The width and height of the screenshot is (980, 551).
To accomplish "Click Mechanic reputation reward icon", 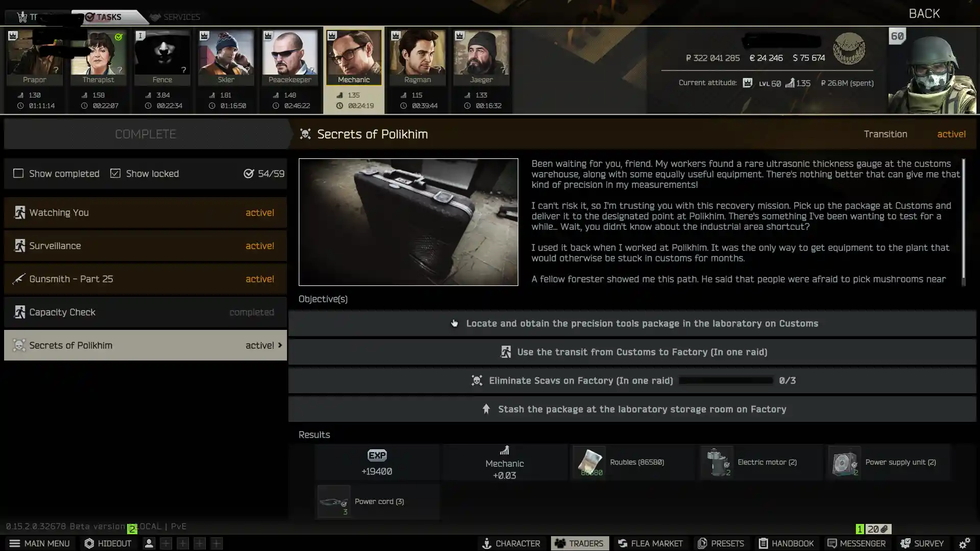I will click(x=505, y=450).
